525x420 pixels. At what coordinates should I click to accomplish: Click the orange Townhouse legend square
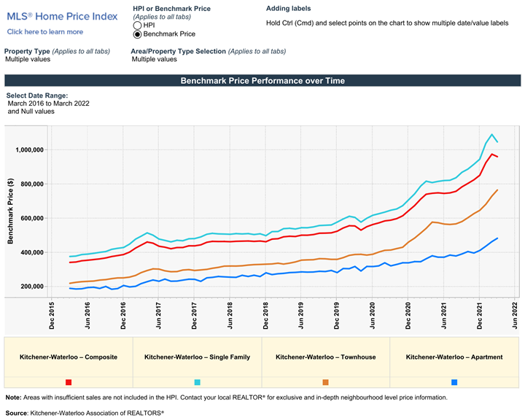click(325, 382)
